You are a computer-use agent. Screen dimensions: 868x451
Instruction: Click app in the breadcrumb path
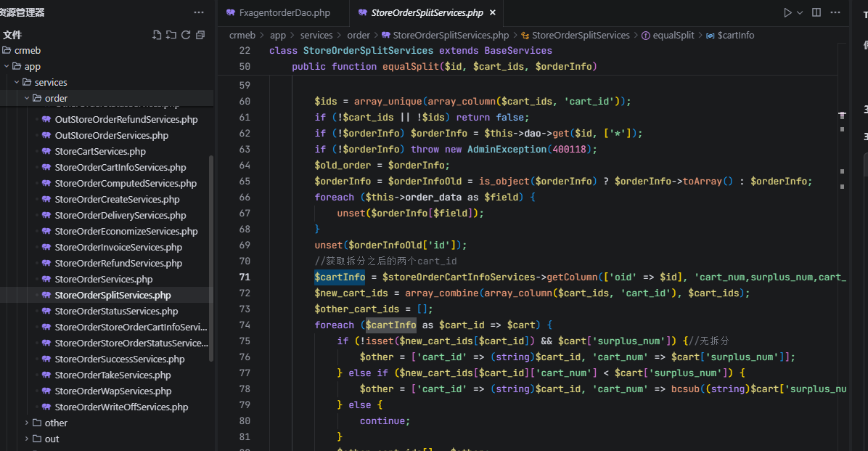pyautogui.click(x=278, y=36)
